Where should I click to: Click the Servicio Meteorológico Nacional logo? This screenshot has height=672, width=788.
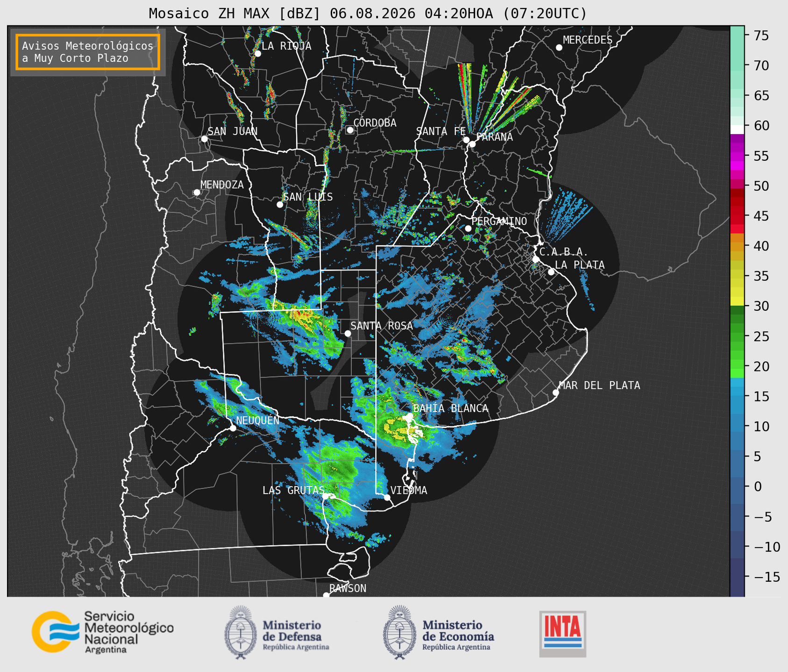pos(103,632)
